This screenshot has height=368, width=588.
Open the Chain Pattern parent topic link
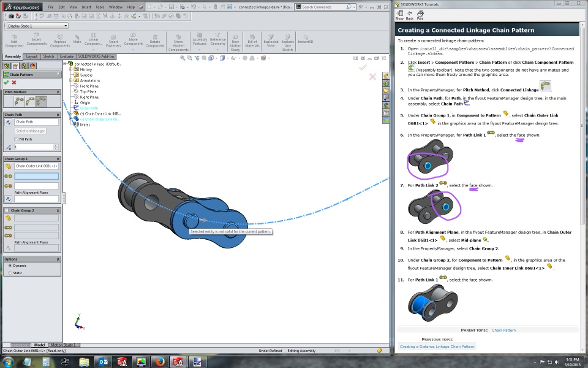(503, 330)
